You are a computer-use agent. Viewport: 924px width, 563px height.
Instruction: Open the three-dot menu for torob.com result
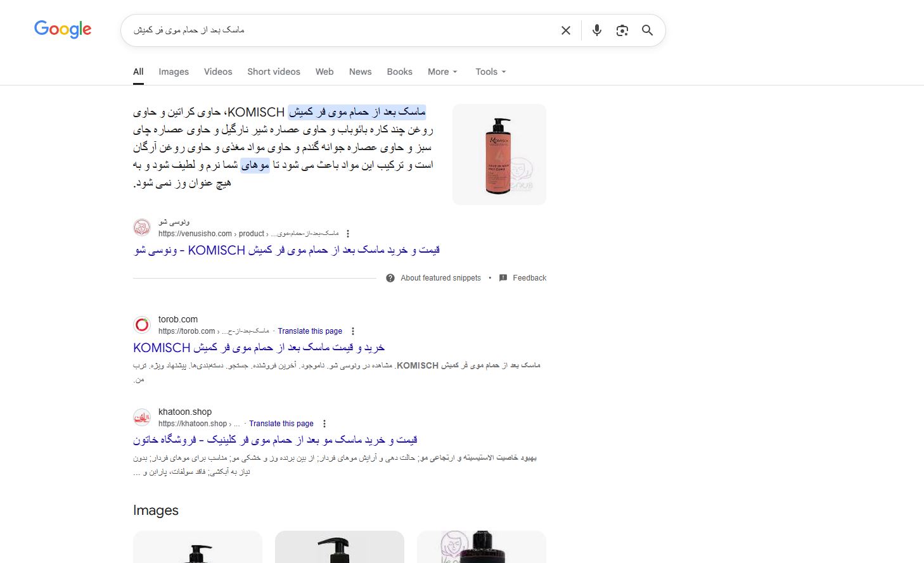[353, 331]
